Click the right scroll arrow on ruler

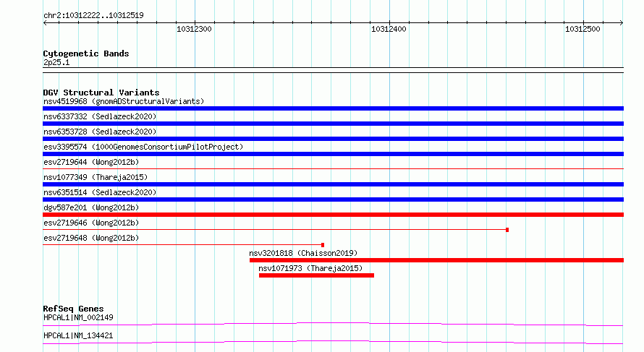[x=621, y=23]
